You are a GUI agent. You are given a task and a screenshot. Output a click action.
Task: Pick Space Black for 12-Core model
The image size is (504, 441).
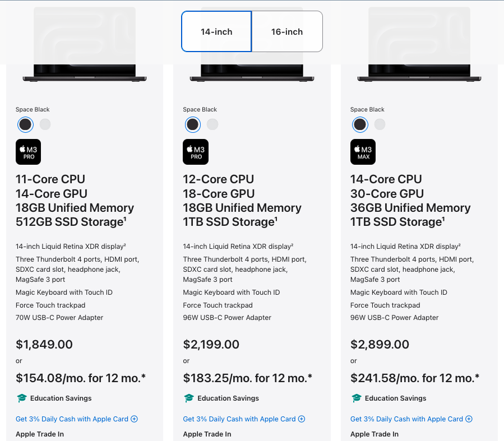click(x=192, y=124)
